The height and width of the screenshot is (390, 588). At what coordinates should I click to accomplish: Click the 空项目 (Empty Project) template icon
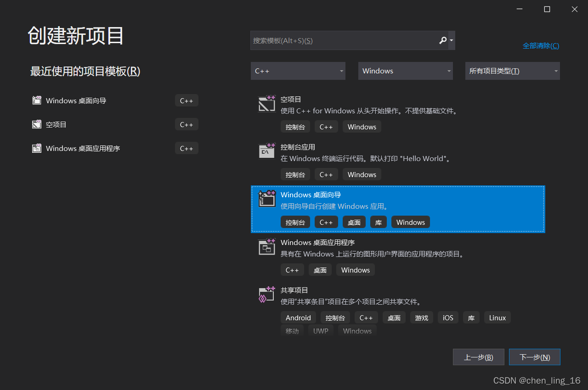(x=266, y=103)
